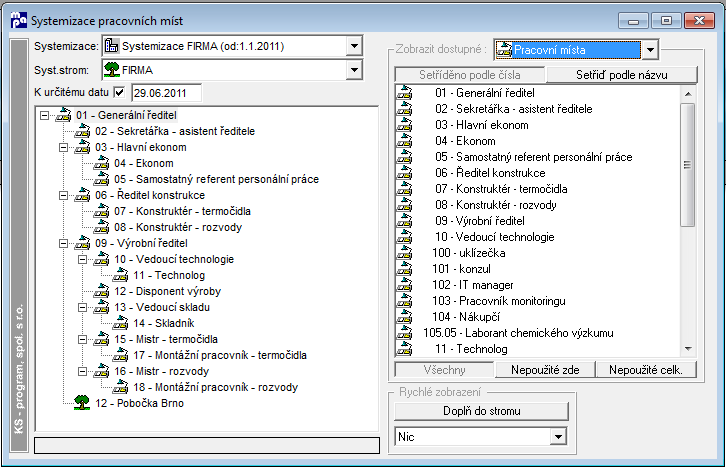
Task: Collapse the 06 - Ředitel konstrukce node
Action: tap(63, 195)
